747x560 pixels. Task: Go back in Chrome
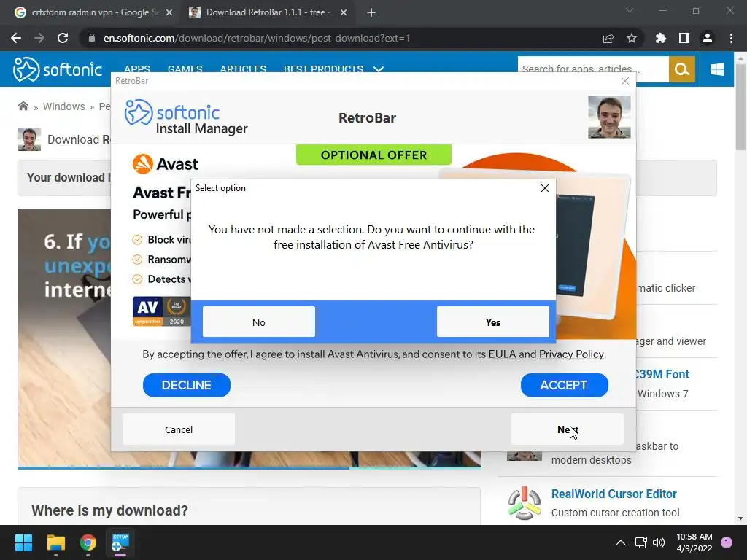16,38
